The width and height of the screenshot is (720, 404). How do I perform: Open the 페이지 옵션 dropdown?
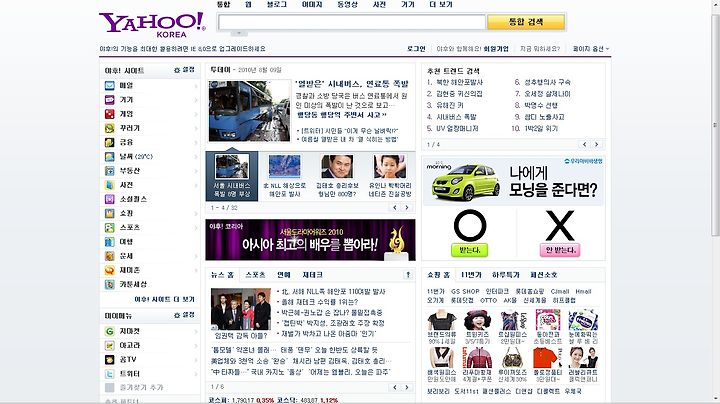pyautogui.click(x=591, y=49)
